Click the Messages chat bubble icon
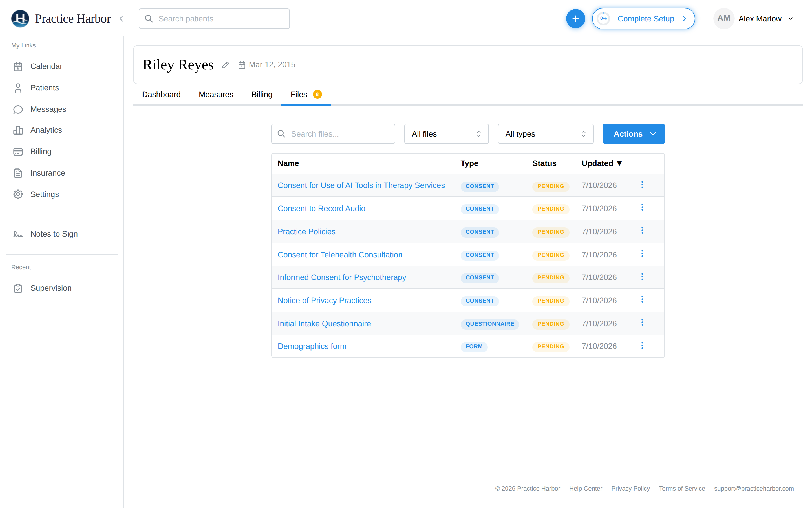 coord(18,110)
